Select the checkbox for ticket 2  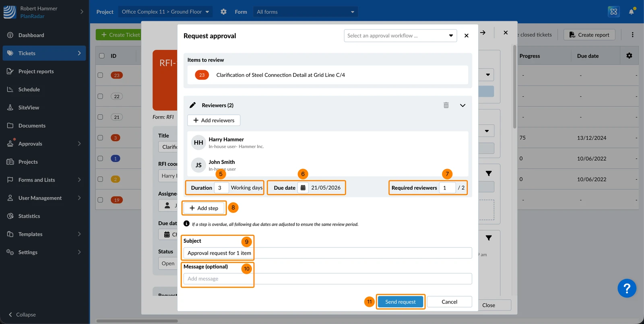pos(100,179)
